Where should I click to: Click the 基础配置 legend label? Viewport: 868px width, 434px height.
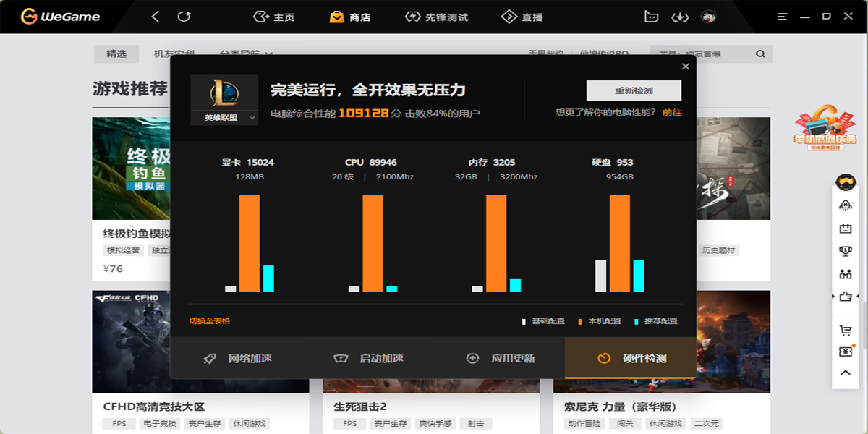[548, 320]
